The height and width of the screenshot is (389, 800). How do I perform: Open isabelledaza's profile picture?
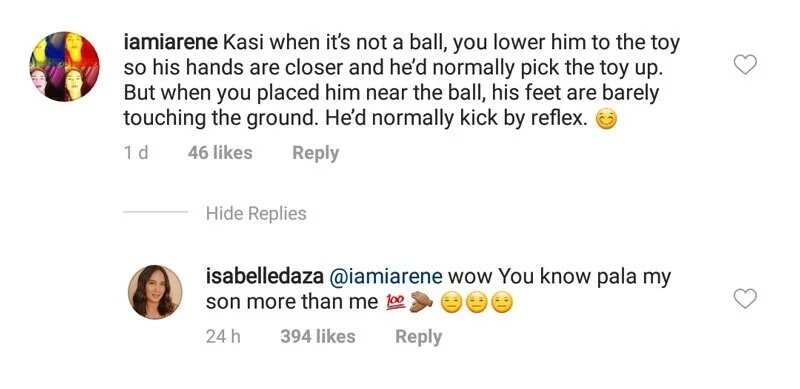pyautogui.click(x=155, y=292)
